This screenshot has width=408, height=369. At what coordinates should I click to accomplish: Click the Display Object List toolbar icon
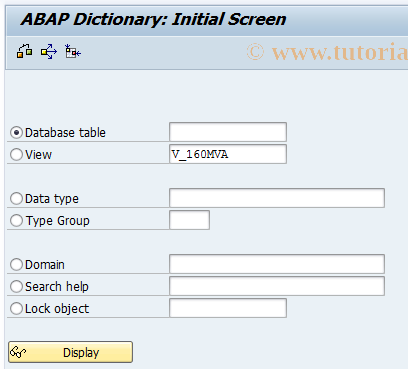(x=73, y=52)
